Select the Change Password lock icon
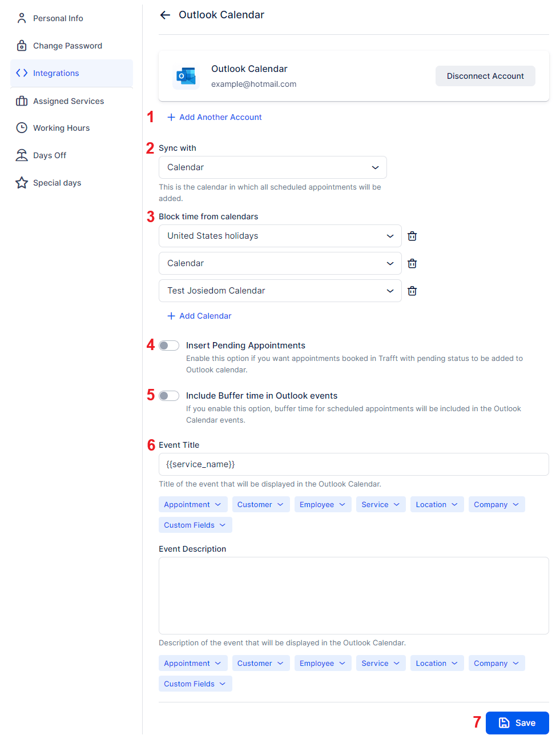560x743 pixels. coord(21,45)
